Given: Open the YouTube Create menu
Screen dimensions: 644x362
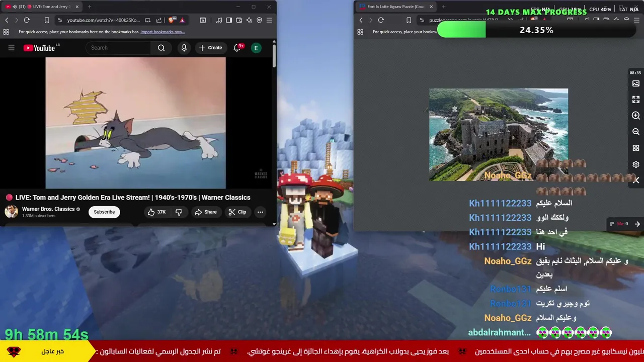Looking at the screenshot, I should point(210,48).
